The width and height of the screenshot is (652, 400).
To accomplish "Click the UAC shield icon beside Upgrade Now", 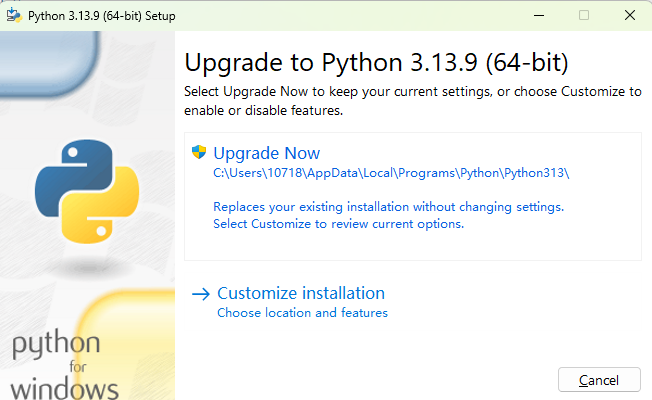I will (x=198, y=153).
